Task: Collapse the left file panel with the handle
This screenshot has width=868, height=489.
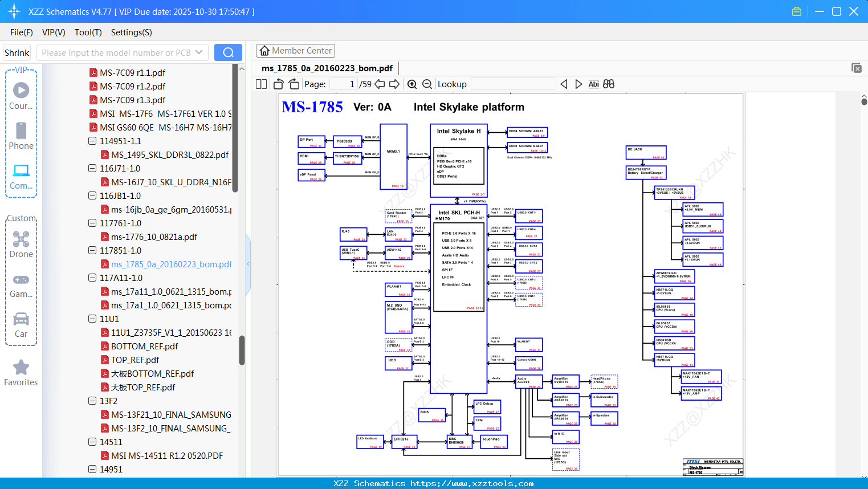Action: (248, 264)
